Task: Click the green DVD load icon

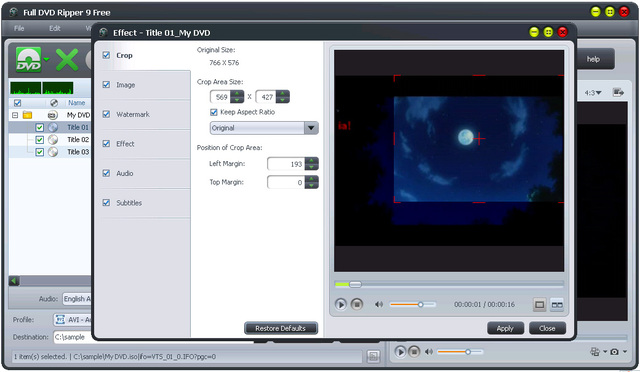Action: (x=29, y=60)
